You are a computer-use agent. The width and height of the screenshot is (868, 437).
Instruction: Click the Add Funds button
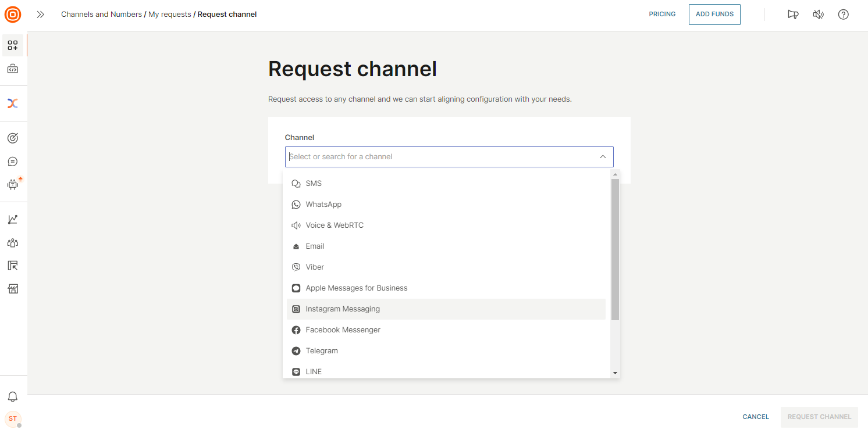[714, 15]
